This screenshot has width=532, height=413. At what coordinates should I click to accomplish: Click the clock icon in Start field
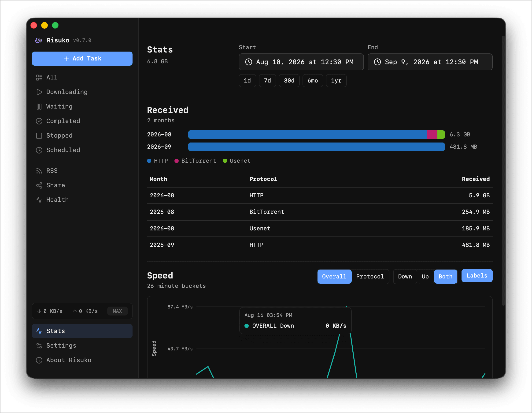coord(248,62)
